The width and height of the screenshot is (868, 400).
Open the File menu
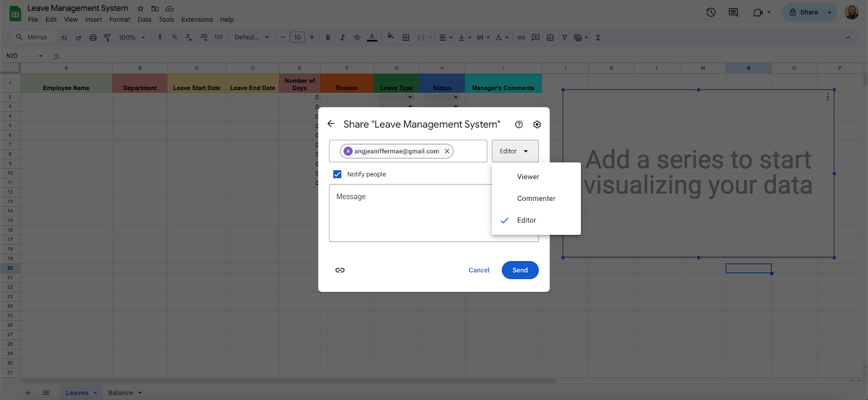(x=33, y=20)
